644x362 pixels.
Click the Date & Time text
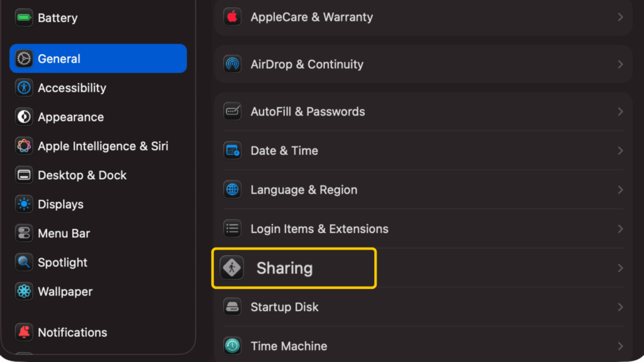click(284, 151)
